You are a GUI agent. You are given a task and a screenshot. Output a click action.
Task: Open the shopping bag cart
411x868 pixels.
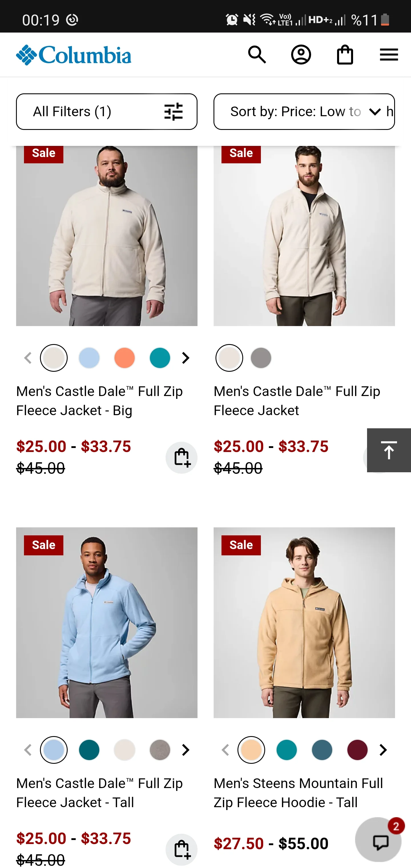coord(345,55)
